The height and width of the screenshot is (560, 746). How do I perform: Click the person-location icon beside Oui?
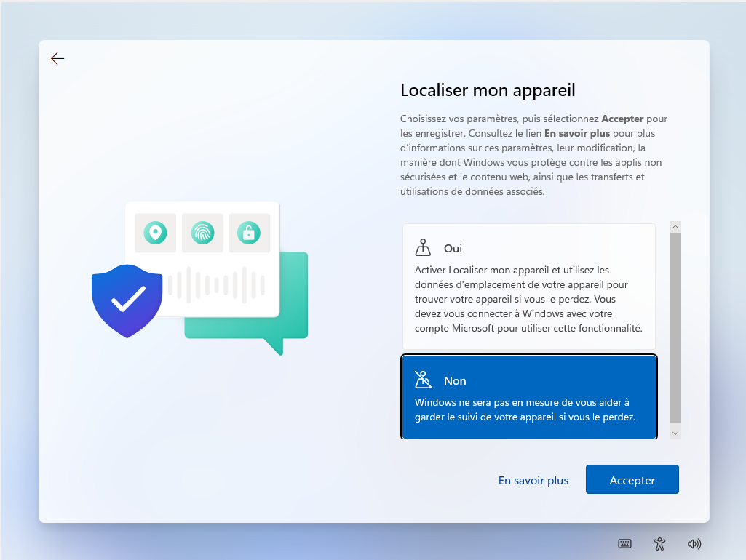[423, 247]
